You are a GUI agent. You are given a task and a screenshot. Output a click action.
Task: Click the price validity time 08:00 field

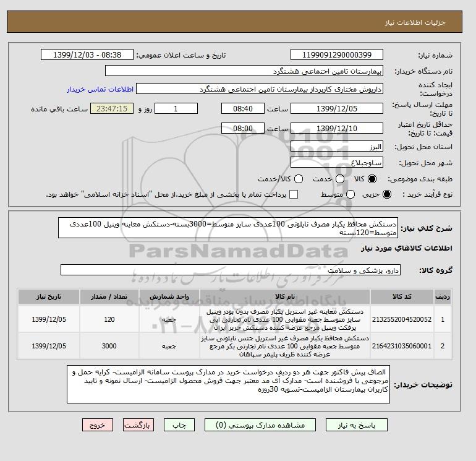click(243, 128)
